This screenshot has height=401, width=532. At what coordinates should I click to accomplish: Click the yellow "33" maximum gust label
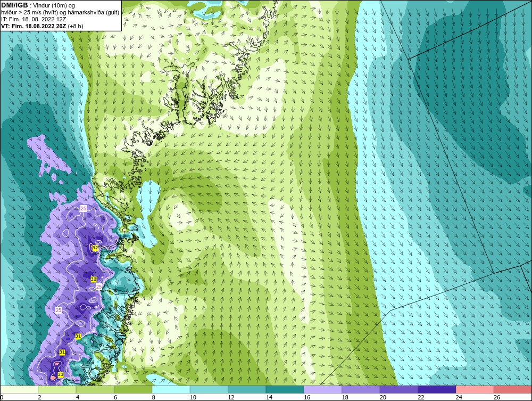[61, 374]
